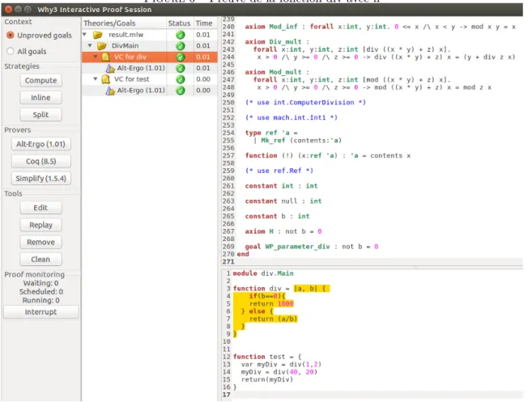Apply the Inline strategy

[x=40, y=98]
